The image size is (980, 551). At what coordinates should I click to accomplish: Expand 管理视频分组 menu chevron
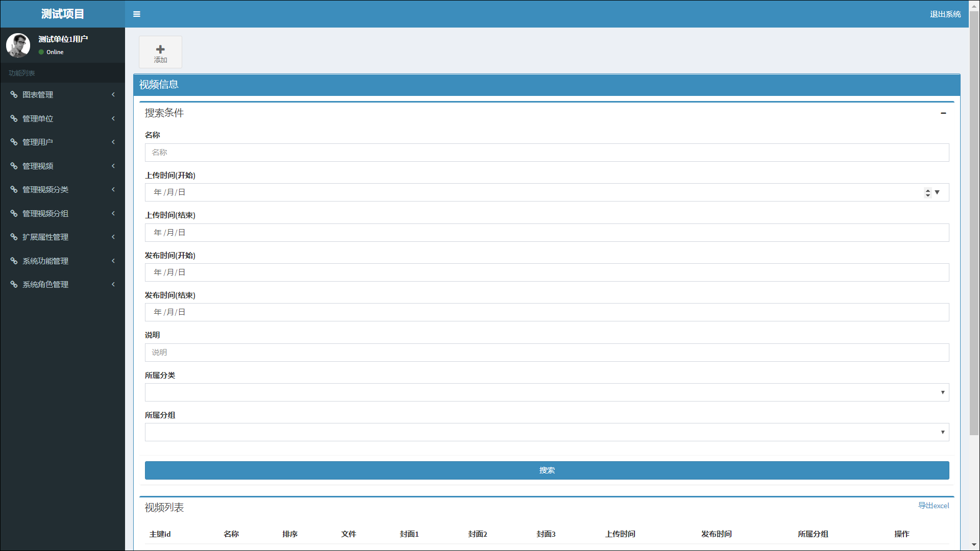113,213
